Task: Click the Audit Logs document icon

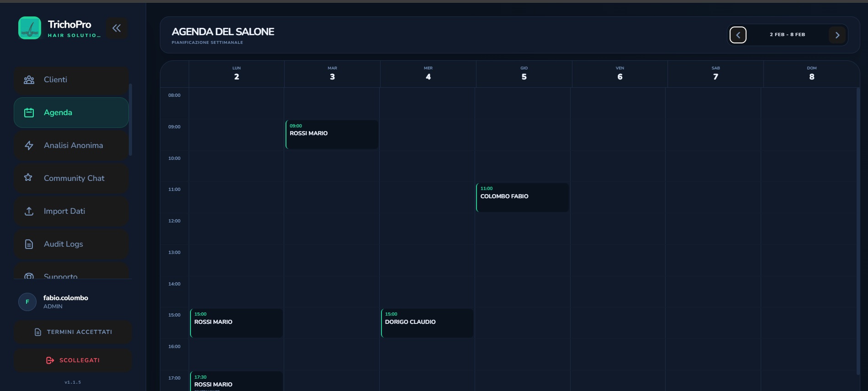Action: [29, 244]
